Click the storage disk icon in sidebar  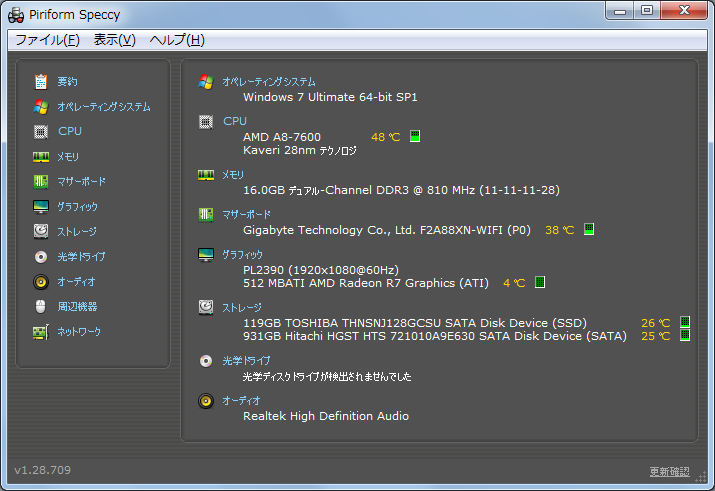point(41,231)
